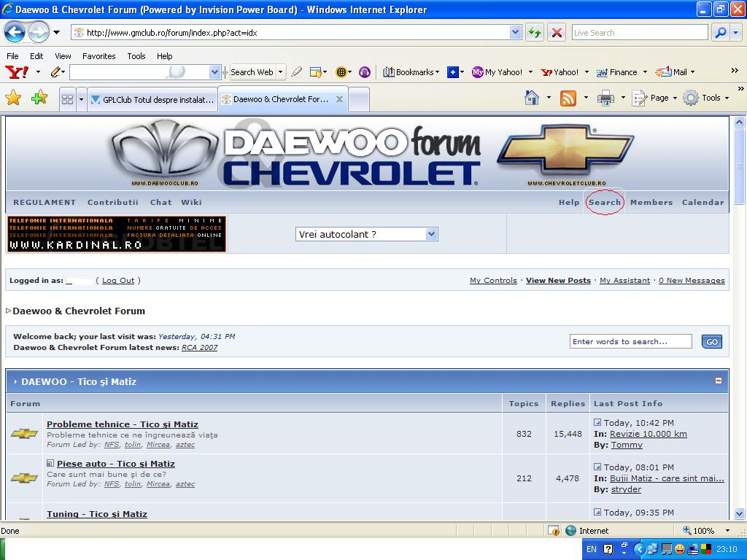Open the Yahoo Mail toolbar button
The width and height of the screenshot is (747, 560).
[x=671, y=72]
